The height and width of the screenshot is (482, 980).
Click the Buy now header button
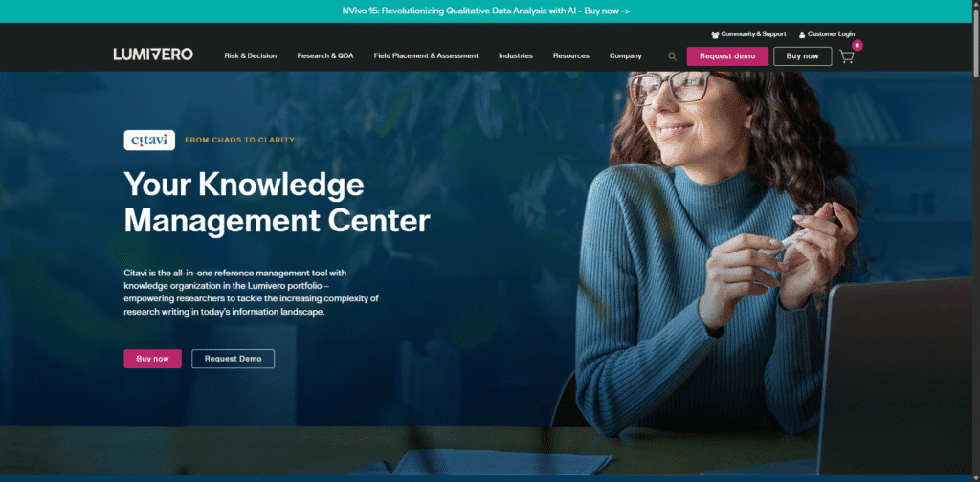pos(803,56)
